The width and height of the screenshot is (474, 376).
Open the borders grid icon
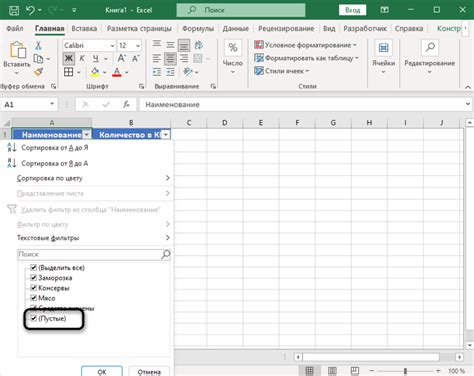tap(68, 72)
